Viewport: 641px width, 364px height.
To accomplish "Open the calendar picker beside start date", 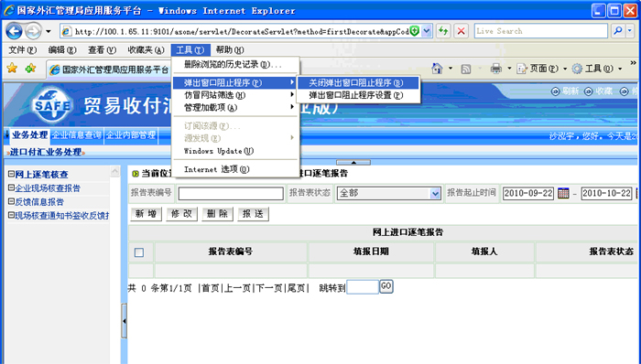I will [x=563, y=193].
